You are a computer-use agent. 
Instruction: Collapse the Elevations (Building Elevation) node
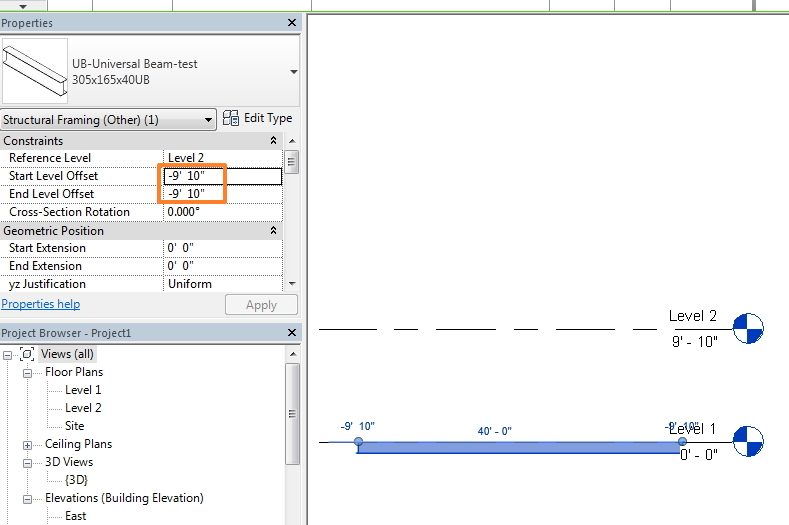coord(27,499)
